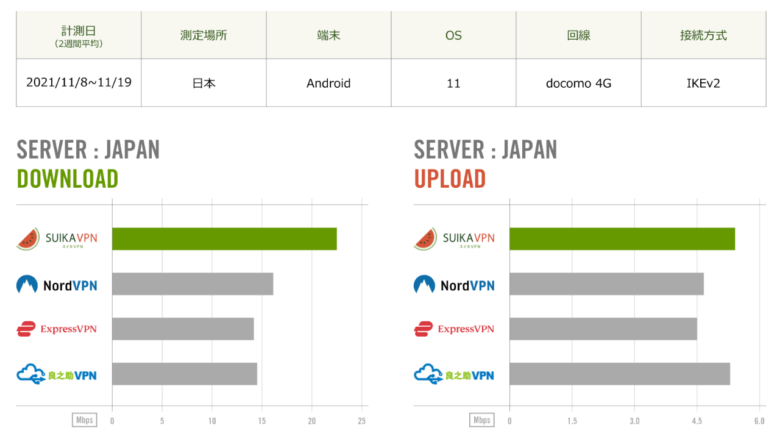Click the 良之助VPN logo in Upload chart
This screenshot has width=780, height=439.
point(454,374)
